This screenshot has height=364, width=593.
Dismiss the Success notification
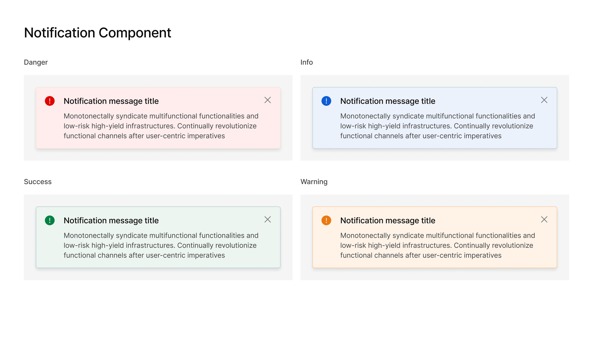(x=267, y=219)
